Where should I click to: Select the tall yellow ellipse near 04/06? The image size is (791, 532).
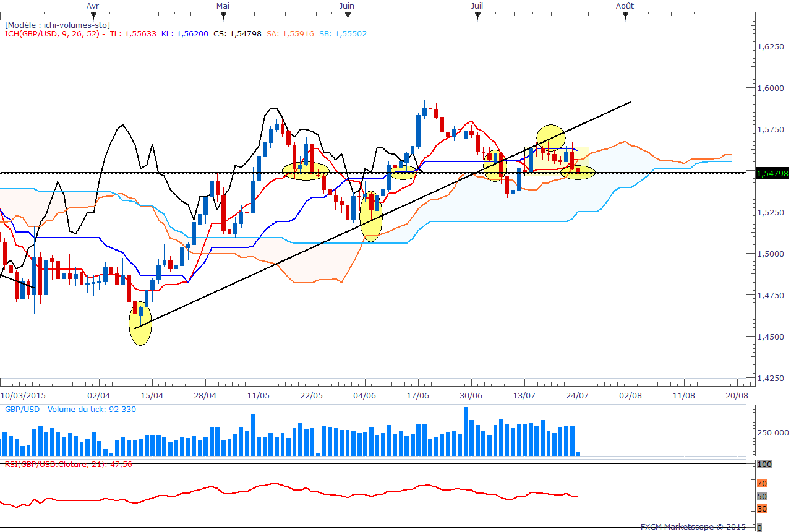pyautogui.click(x=371, y=217)
